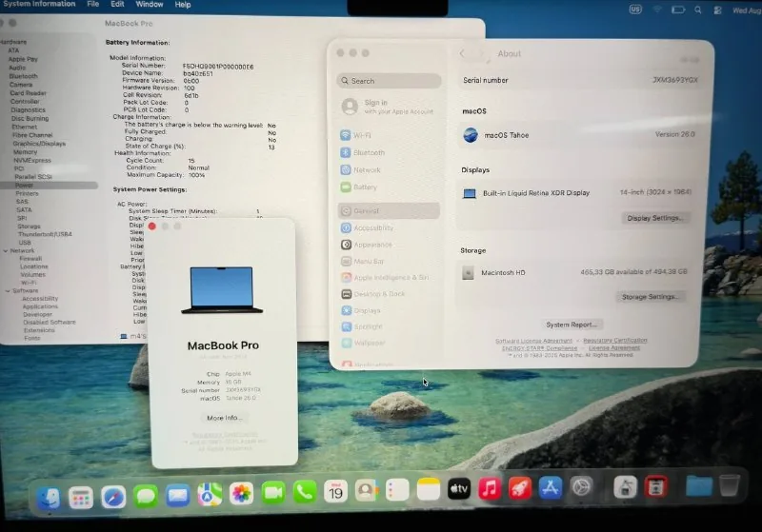Open Control Center in the menu bar
Screen dimensions: 762x532
coord(717,10)
